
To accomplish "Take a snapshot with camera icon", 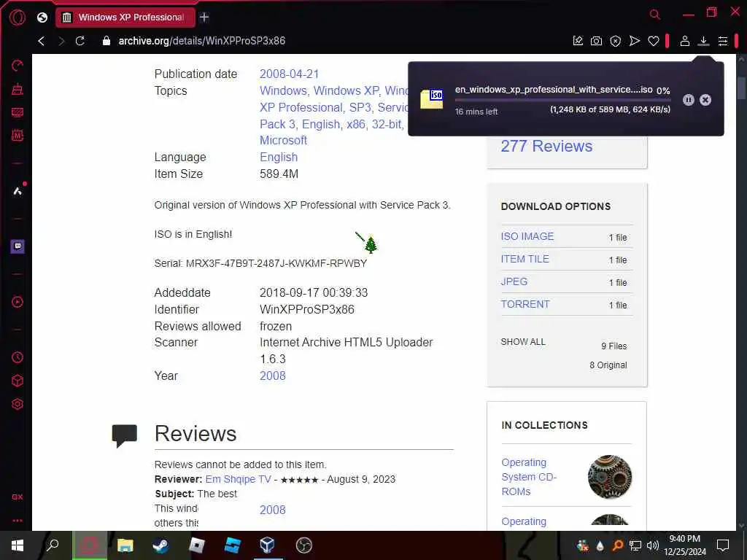I will point(596,41).
